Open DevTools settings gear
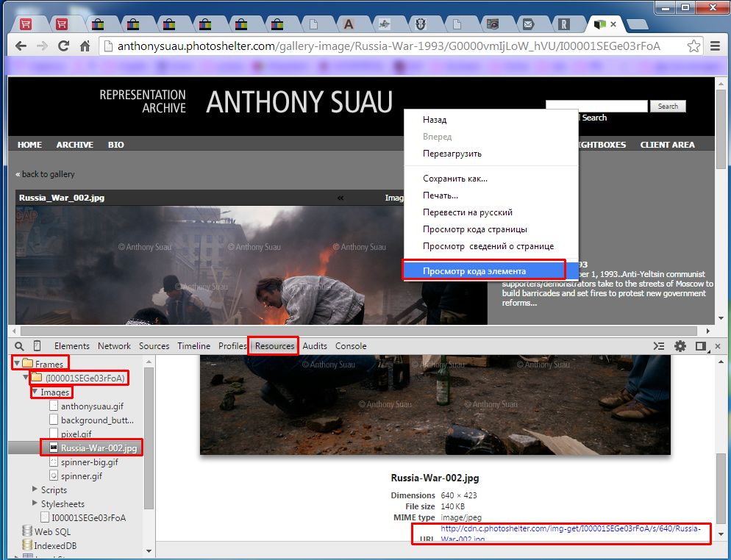Viewport: 731px width, 560px height. (680, 346)
